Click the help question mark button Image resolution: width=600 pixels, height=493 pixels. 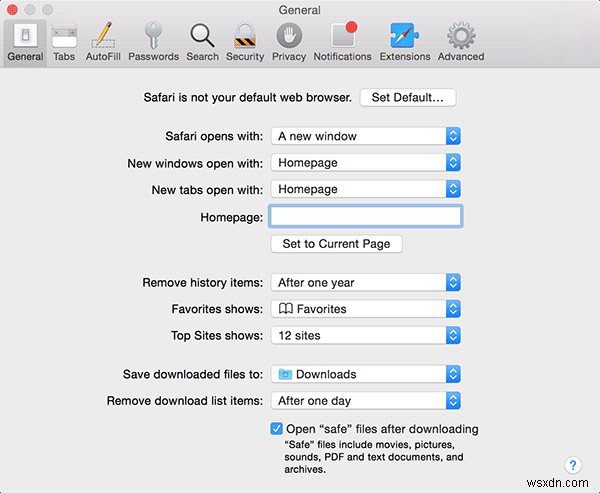pos(573,465)
